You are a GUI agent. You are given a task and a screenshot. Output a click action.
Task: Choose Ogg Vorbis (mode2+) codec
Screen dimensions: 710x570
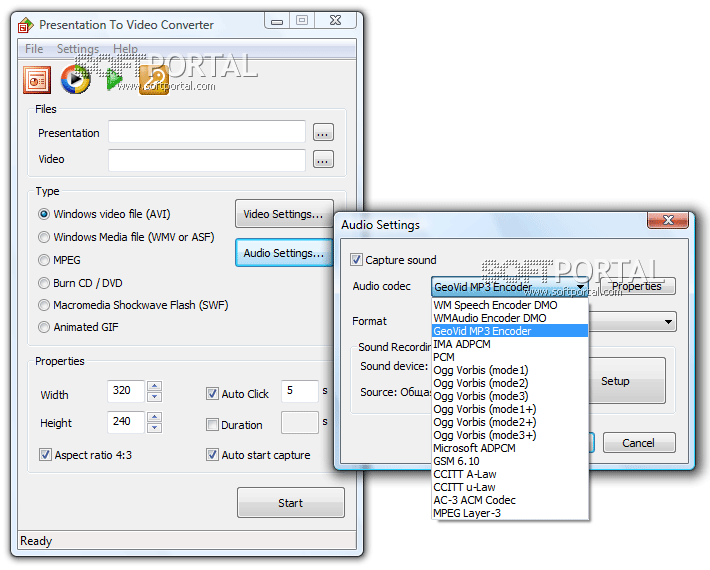pos(510,422)
